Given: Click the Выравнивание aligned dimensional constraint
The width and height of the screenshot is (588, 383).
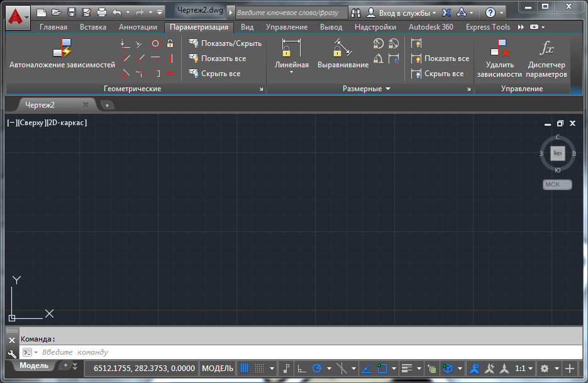Looking at the screenshot, I should tap(343, 53).
